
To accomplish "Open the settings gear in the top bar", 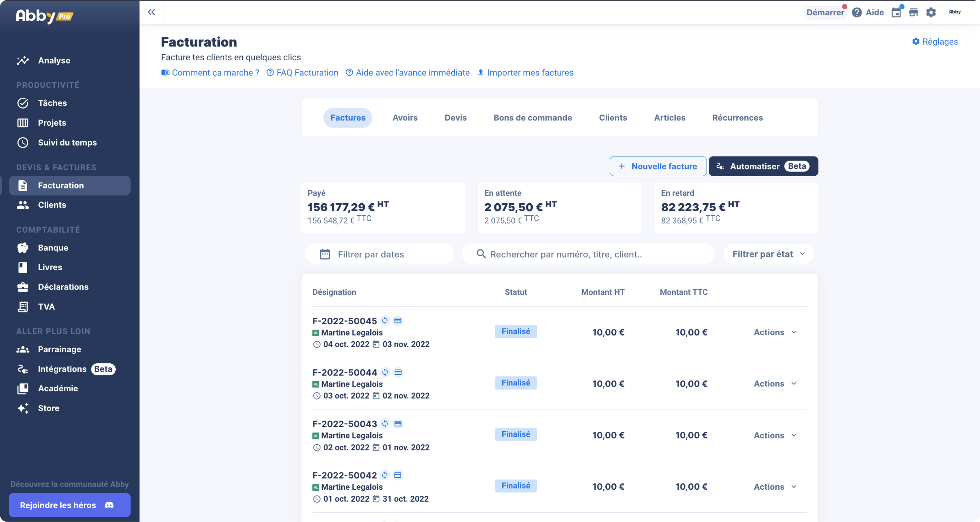I will pyautogui.click(x=931, y=12).
